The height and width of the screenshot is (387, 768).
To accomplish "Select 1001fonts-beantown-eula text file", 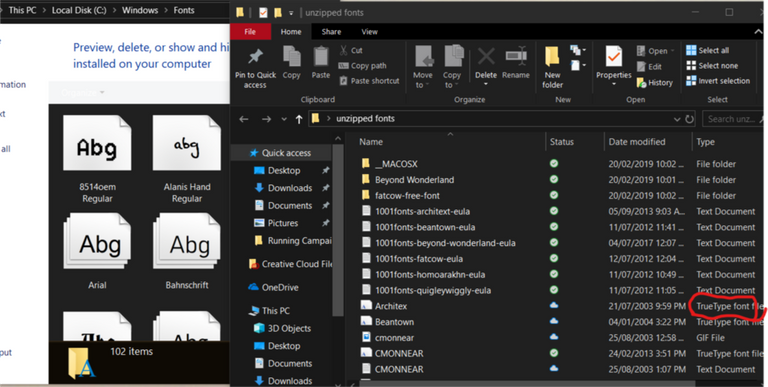I will [x=425, y=227].
